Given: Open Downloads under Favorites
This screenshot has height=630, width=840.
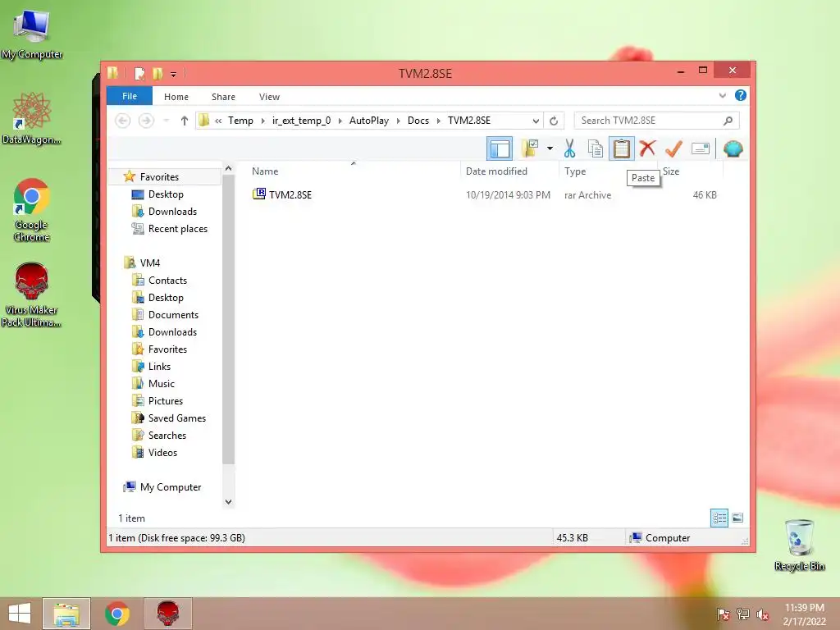Looking at the screenshot, I should point(172,212).
